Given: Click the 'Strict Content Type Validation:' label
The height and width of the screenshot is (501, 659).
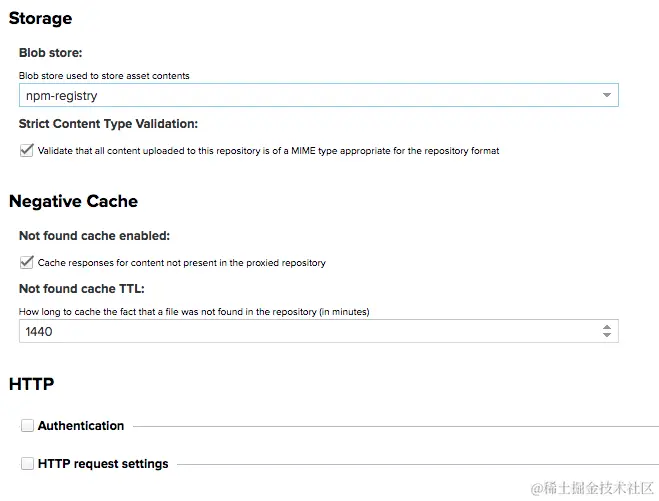Looking at the screenshot, I should (x=108, y=124).
